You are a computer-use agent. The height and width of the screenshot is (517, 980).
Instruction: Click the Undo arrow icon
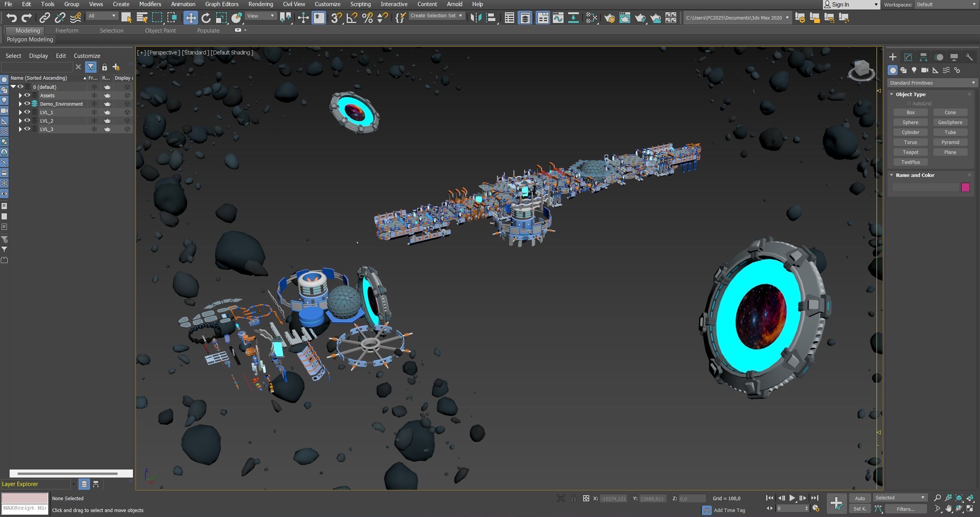(x=11, y=18)
